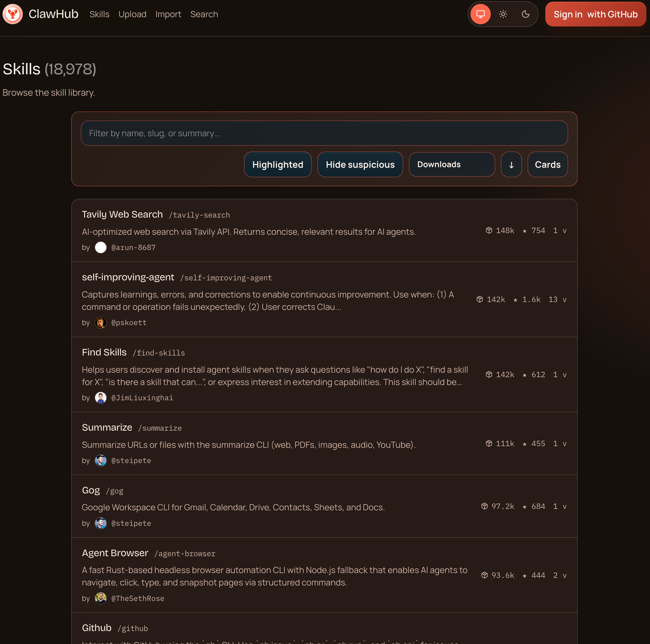The image size is (650, 644).
Task: Open the Tavily Web Search skill
Action: click(122, 214)
